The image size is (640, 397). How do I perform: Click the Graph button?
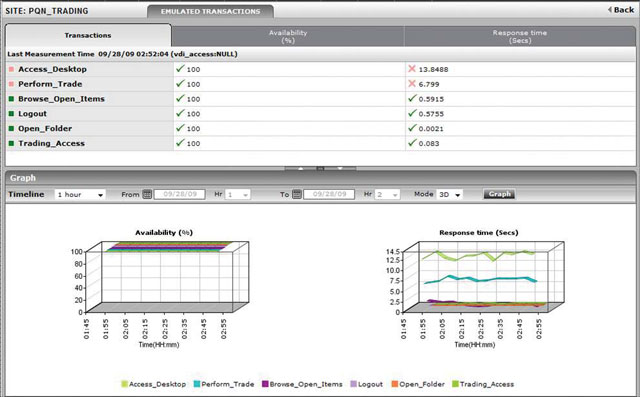pos(500,194)
